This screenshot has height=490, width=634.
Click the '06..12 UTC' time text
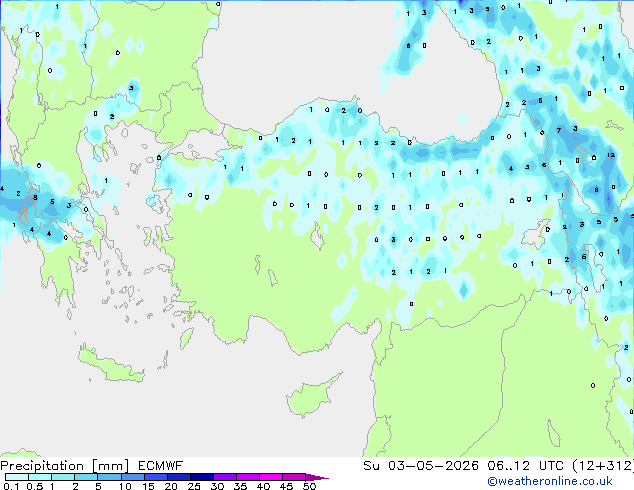click(525, 466)
